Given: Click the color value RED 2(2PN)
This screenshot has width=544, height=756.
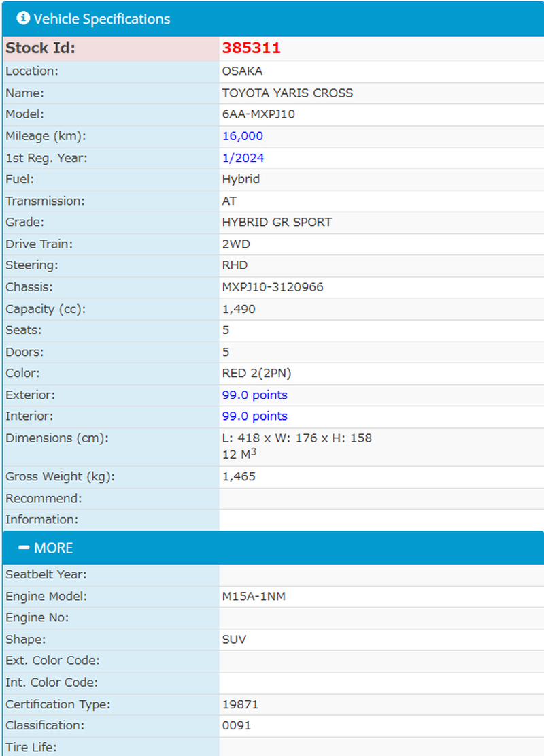Looking at the screenshot, I should (257, 373).
